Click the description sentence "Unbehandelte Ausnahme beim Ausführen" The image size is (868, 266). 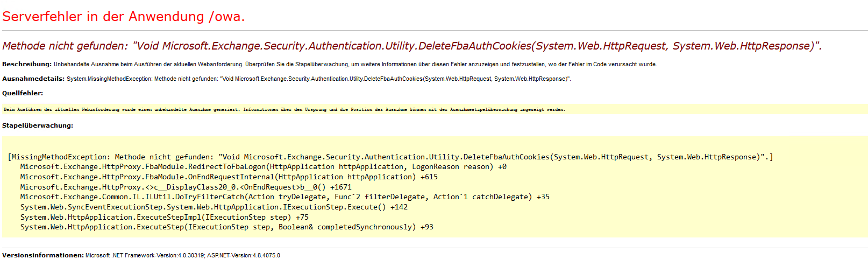click(355, 64)
